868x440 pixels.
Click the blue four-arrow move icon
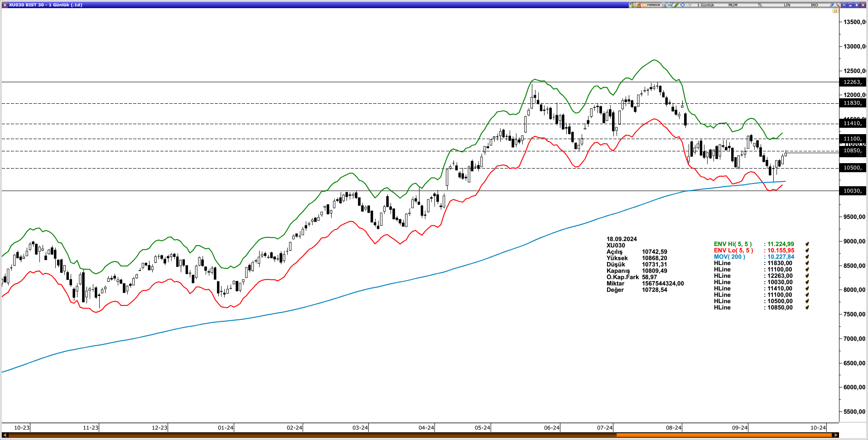[x=683, y=5]
